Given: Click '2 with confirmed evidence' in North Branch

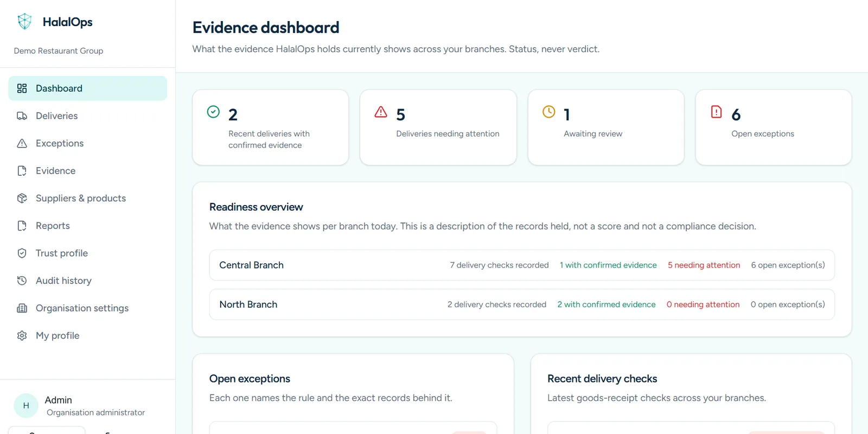Looking at the screenshot, I should (x=607, y=304).
